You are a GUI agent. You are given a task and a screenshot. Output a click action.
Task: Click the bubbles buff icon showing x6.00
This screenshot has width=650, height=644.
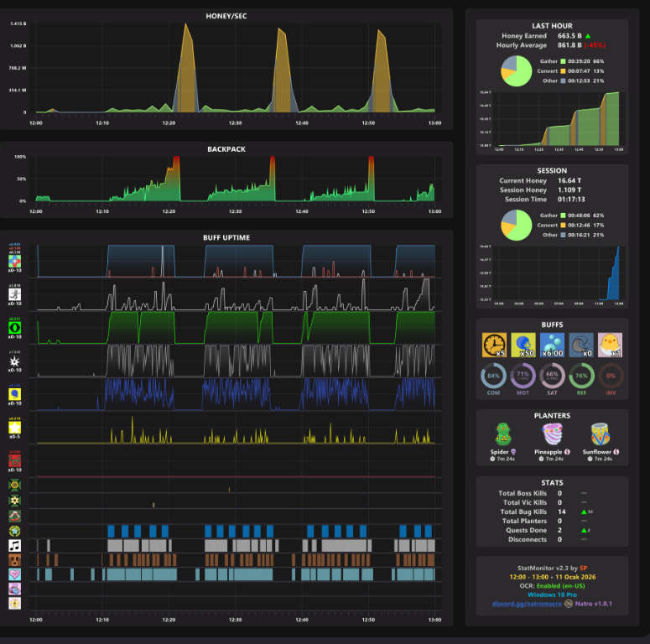tap(552, 345)
